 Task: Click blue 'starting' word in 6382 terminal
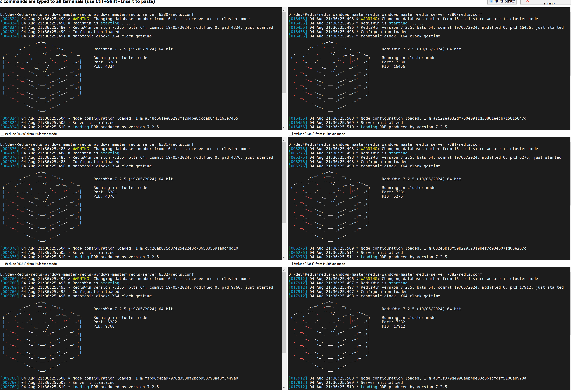110,283
